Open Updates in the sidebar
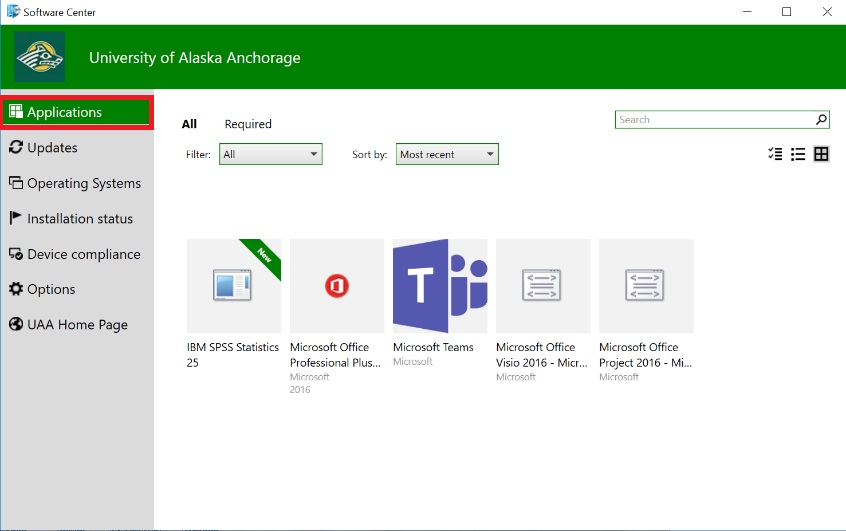The width and height of the screenshot is (846, 531). tap(52, 148)
